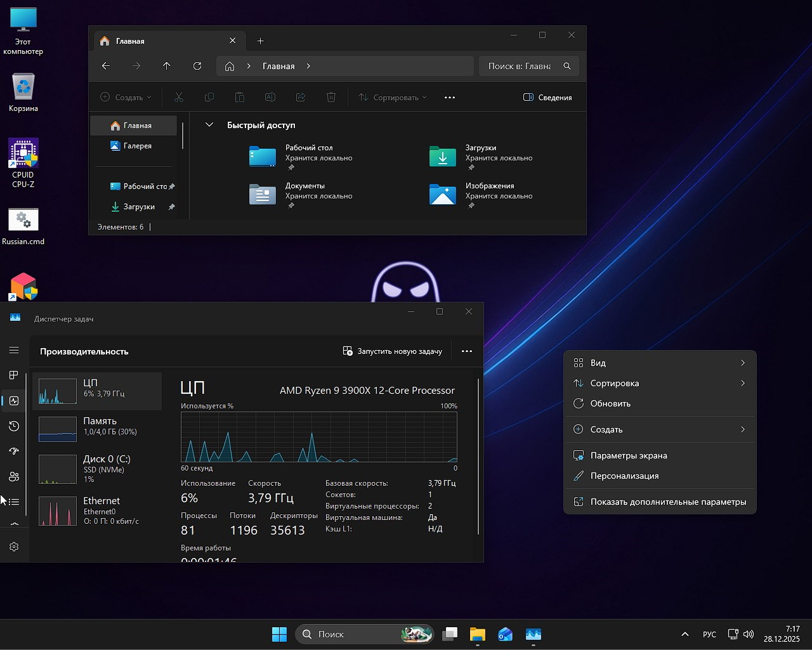Open Users page in Task Manager sidebar
This screenshot has width=812, height=650.
tap(14, 477)
